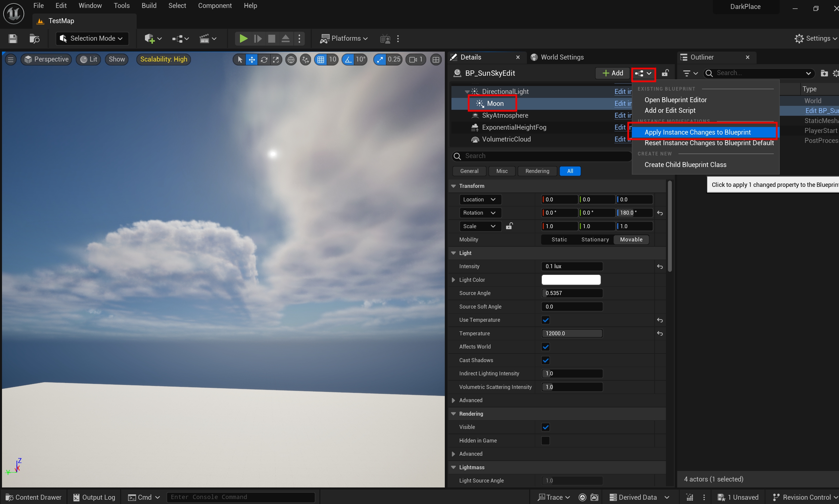Click the Save current level floppy icon
839x504 pixels.
tap(13, 38)
